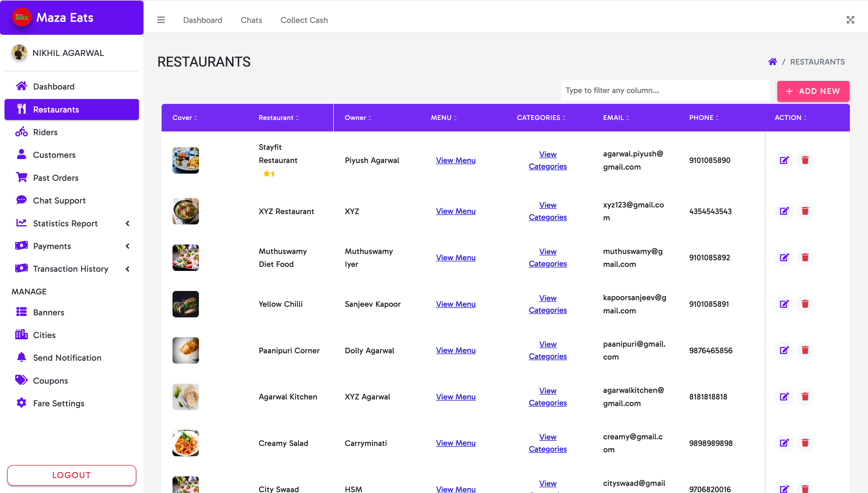Viewport: 868px width, 493px height.
Task: Open View Menu for XYZ Restaurant
Action: pos(456,211)
